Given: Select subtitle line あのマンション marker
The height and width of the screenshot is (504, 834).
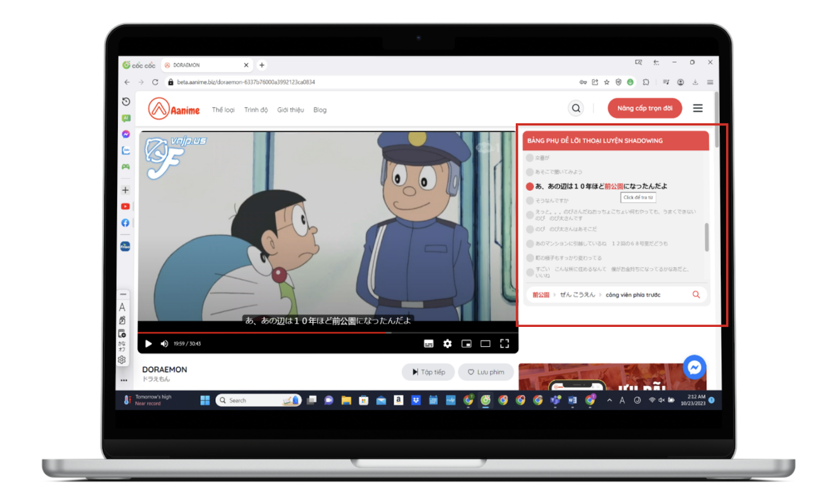Looking at the screenshot, I should pos(530,243).
